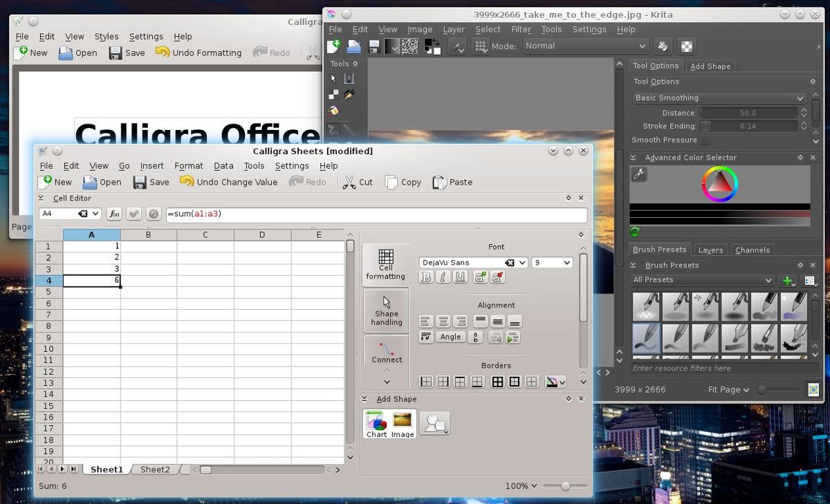Open Sheets Data menu

click(223, 166)
